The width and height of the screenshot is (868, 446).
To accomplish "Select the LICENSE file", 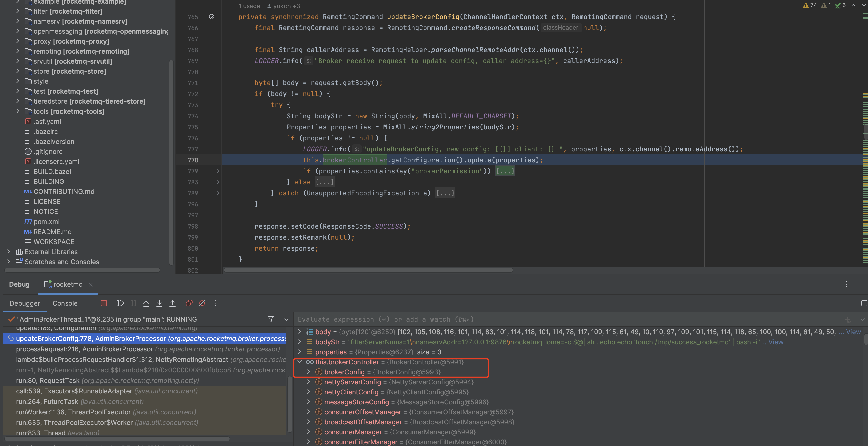I will [x=47, y=201].
